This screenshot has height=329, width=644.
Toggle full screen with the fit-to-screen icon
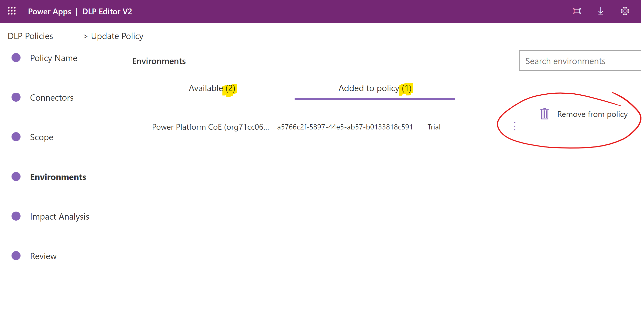coord(577,11)
